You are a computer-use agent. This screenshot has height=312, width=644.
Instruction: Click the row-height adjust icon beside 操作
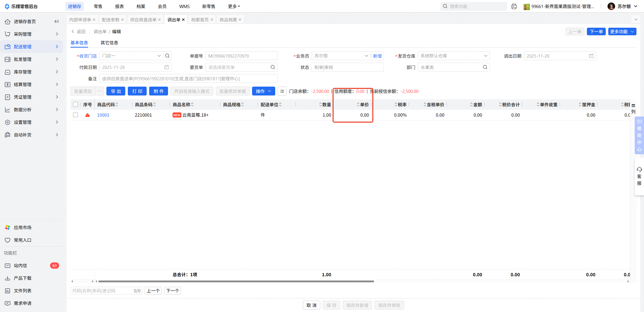tap(282, 91)
